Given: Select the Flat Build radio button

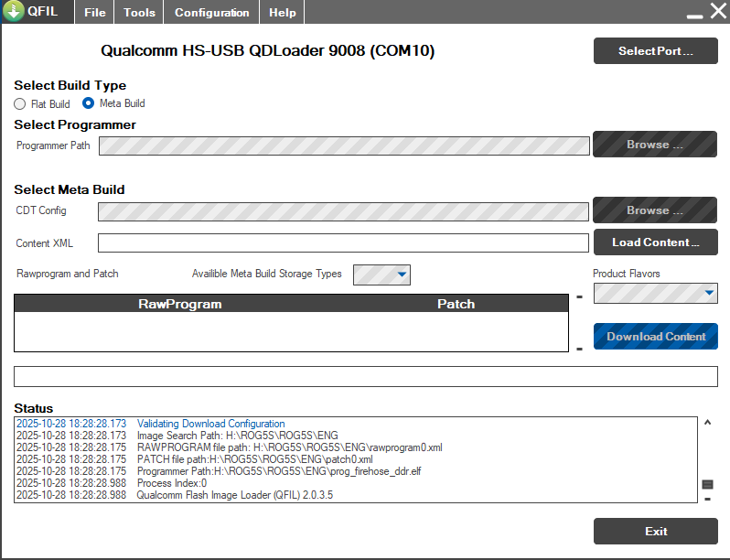Looking at the screenshot, I should tap(19, 103).
